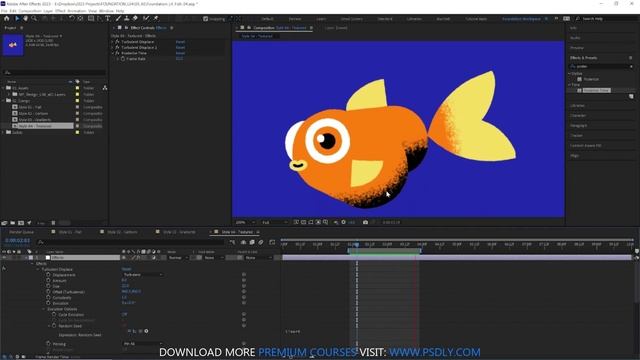Image resolution: width=640 pixels, height=360 pixels.
Task: Open composition mini-flowchart in timeline
Action: 233,242
